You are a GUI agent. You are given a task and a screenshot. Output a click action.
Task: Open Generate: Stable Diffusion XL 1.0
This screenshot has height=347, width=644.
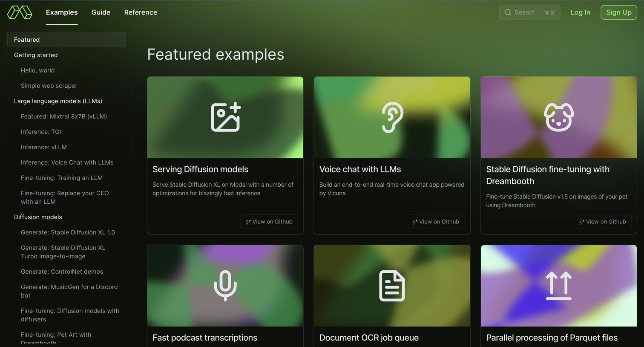click(68, 232)
